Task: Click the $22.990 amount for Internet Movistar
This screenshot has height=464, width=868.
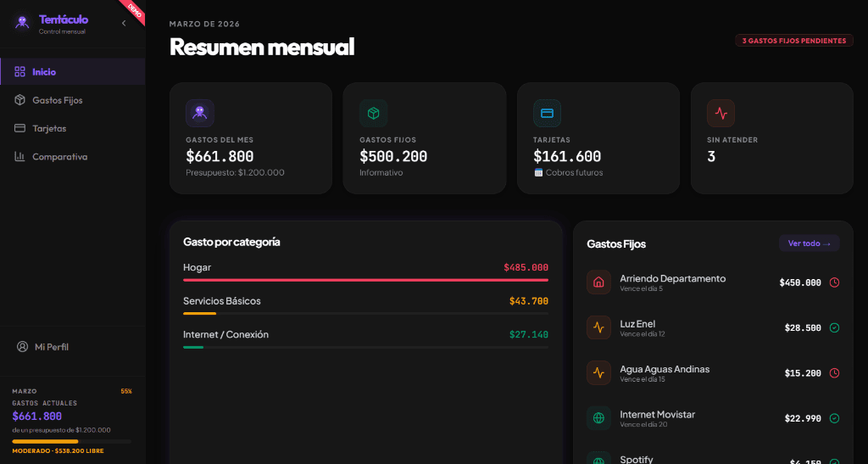Action: 803,419
